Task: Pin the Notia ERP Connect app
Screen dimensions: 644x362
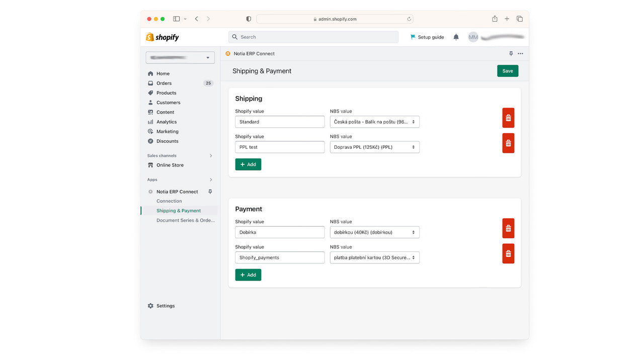Action: tap(210, 192)
